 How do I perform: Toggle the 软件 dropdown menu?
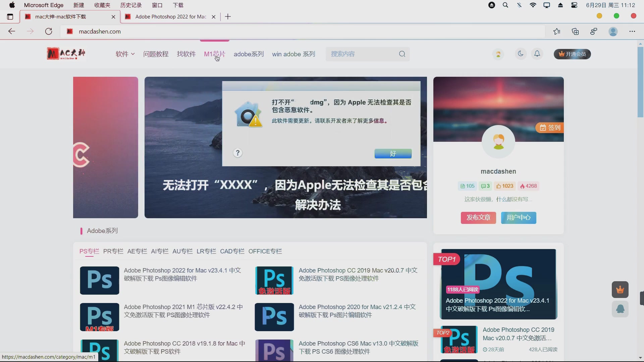coord(125,54)
